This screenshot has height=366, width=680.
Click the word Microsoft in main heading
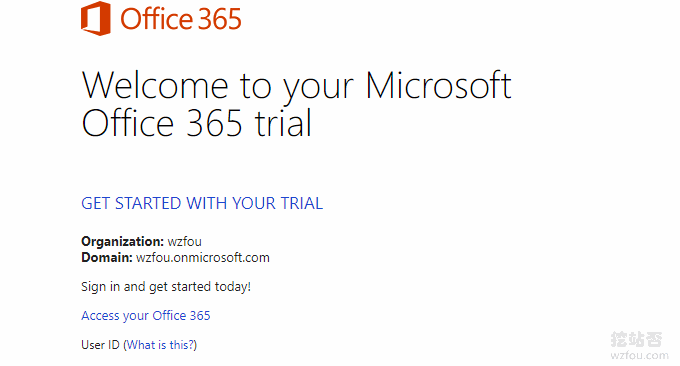438,85
